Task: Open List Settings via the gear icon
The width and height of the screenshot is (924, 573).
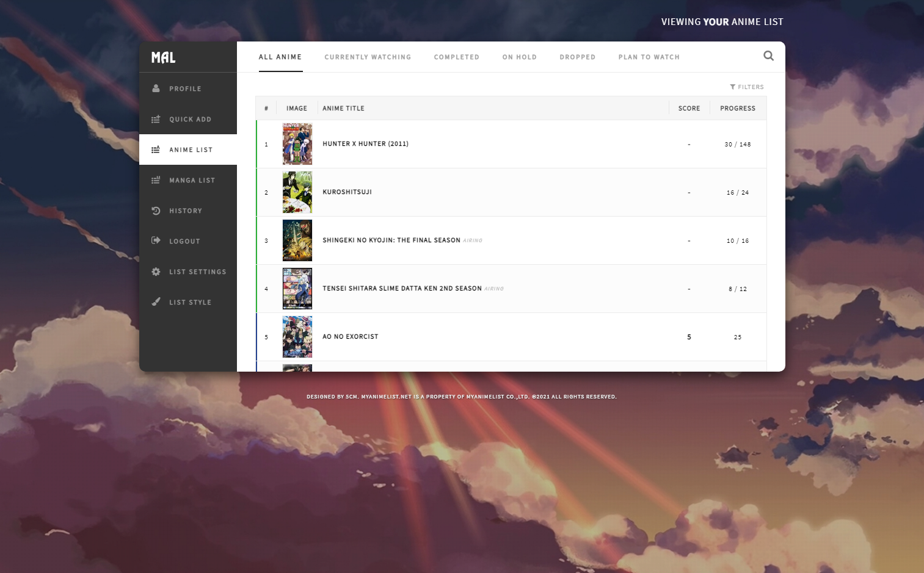Action: 156,271
